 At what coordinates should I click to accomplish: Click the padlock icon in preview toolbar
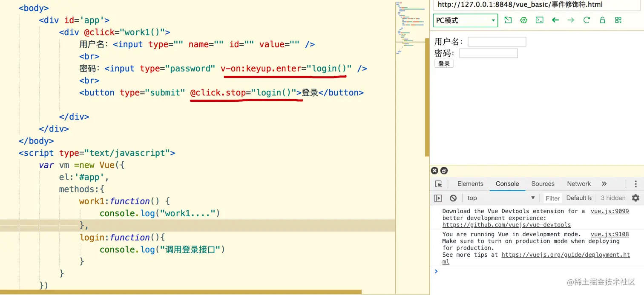pos(602,20)
